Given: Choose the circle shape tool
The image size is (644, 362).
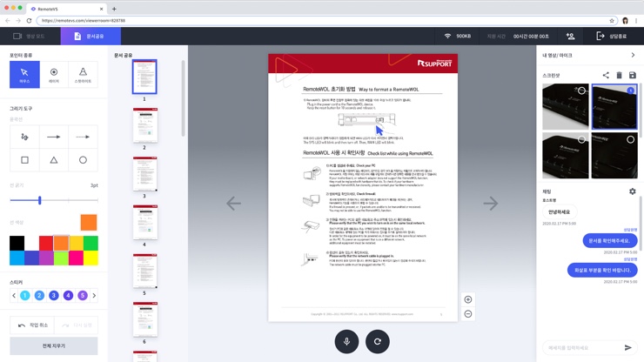Looking at the screenshot, I should pyautogui.click(x=83, y=160).
